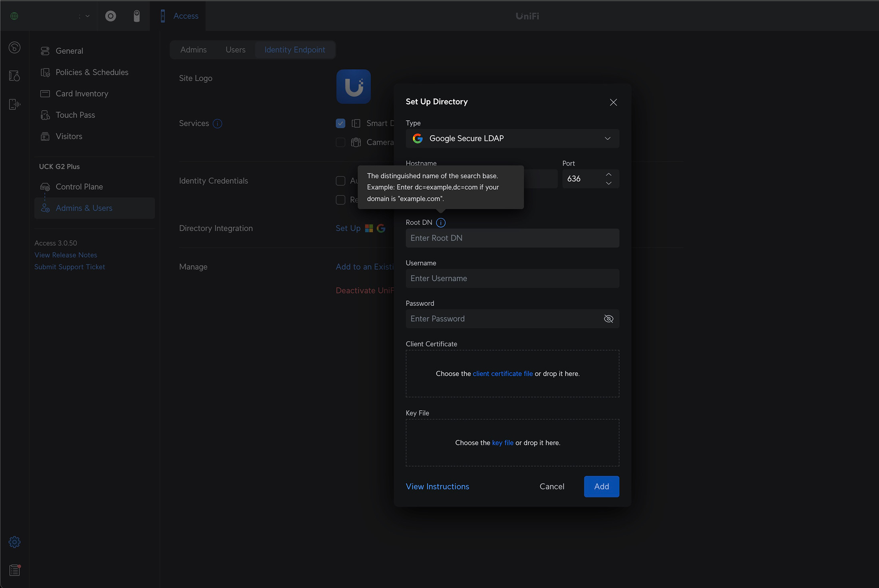Click the Deactivate UniFi link

pyautogui.click(x=365, y=290)
